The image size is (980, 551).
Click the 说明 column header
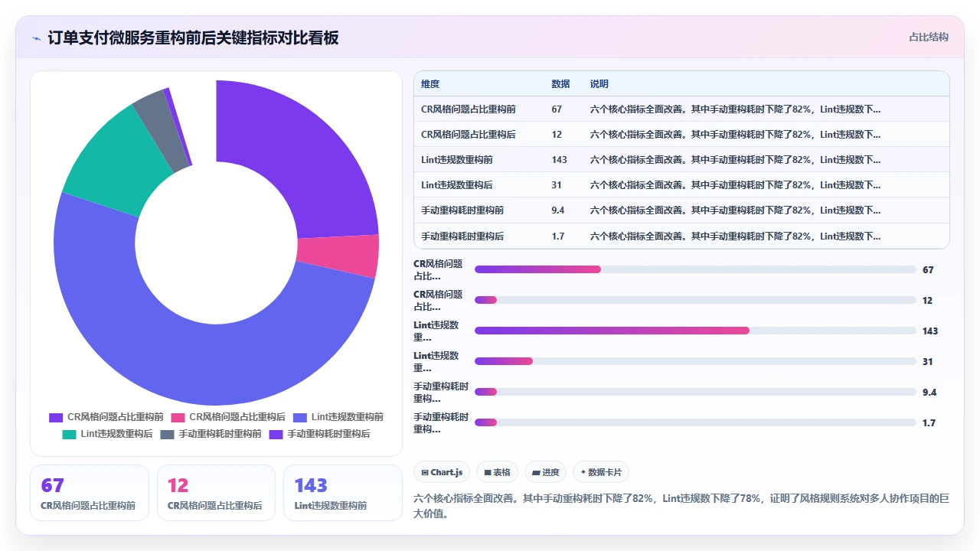point(599,84)
